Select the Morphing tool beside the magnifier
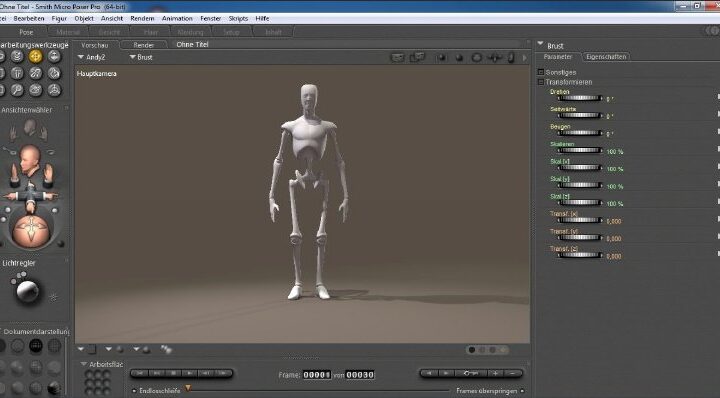This screenshot has width=720, height=398. tap(35, 90)
